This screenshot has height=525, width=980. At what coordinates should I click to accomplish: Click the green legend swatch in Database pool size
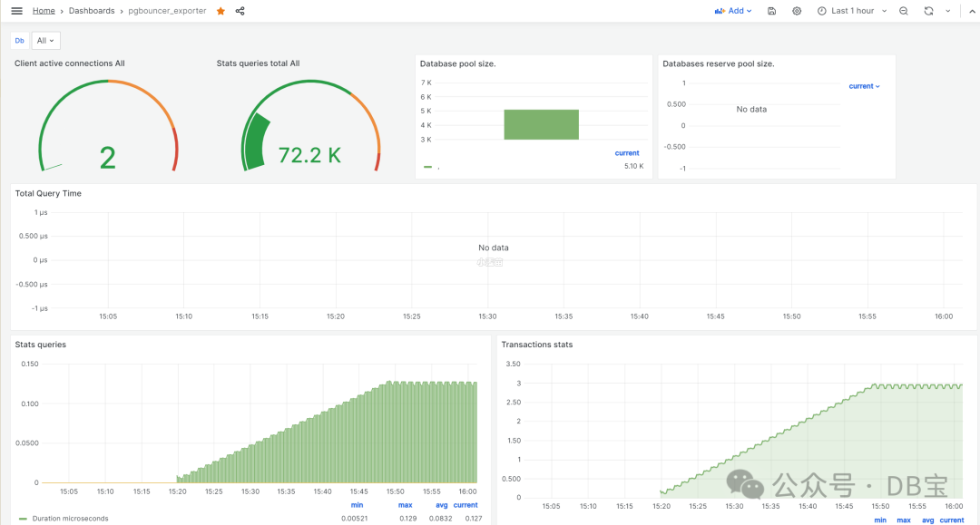tap(427, 167)
